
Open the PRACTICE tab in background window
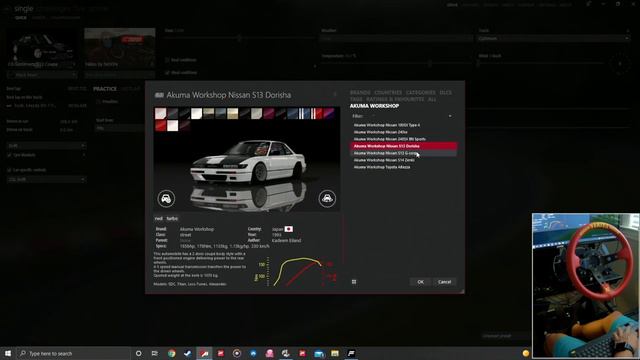point(105,89)
